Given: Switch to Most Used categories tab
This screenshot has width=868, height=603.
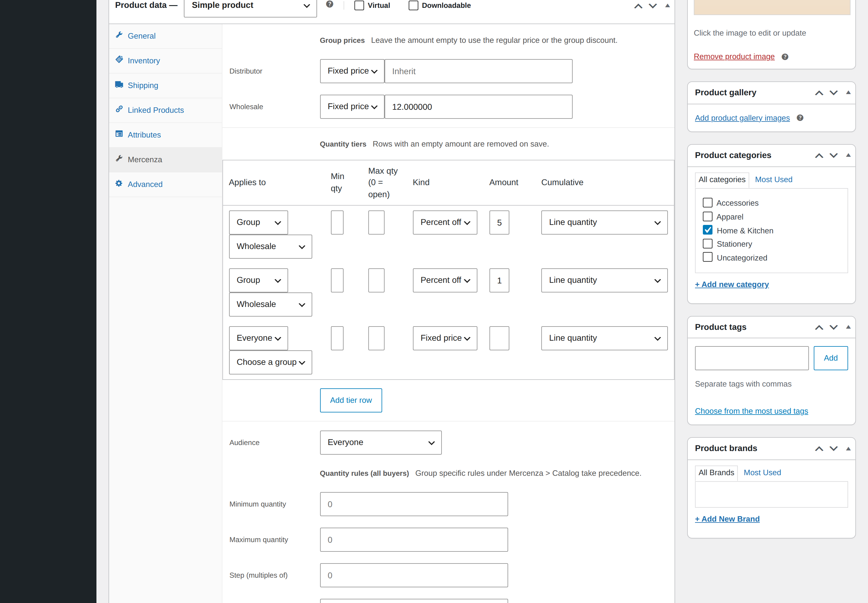Looking at the screenshot, I should click(774, 179).
